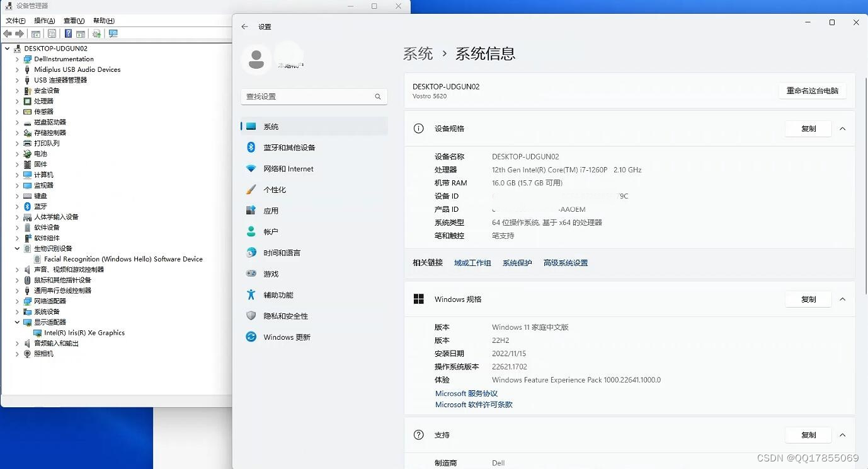Expand the 蓝牙 node in device tree
The image size is (868, 469).
click(x=17, y=206)
